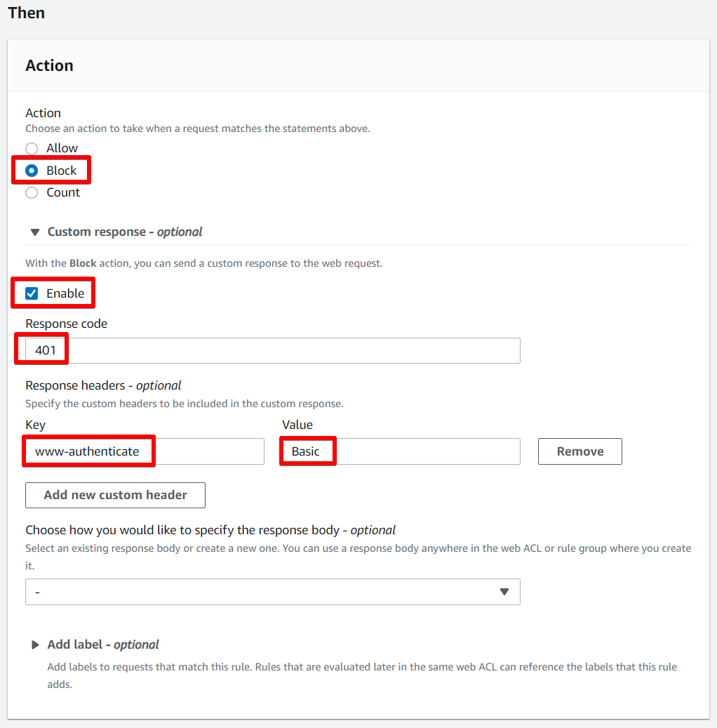
Task: Click the Add label disclosure triangle
Action: click(x=35, y=644)
